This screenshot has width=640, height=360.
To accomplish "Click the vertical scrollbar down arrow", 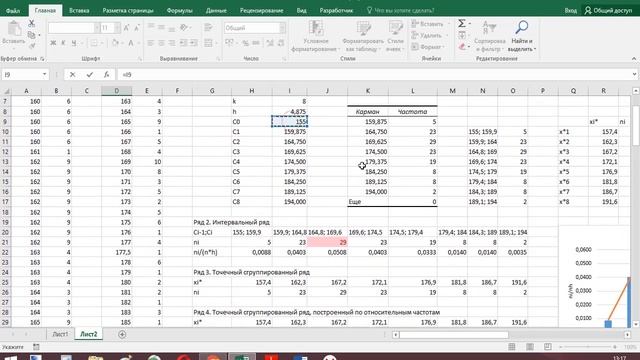I will point(636,324).
